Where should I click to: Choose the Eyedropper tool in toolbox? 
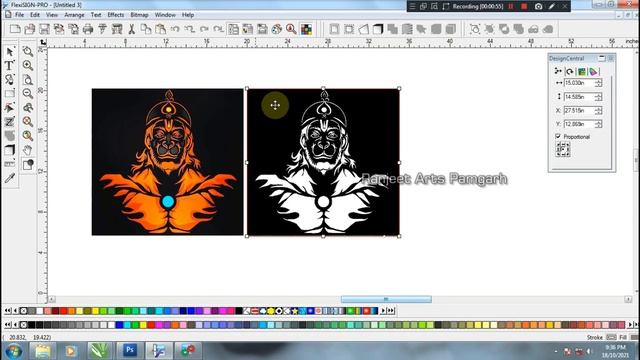point(10,178)
